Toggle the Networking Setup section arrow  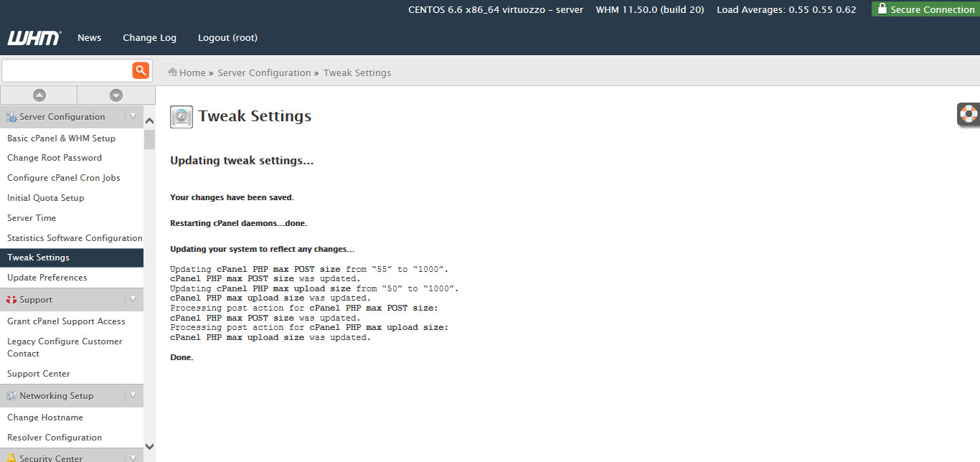(x=133, y=396)
